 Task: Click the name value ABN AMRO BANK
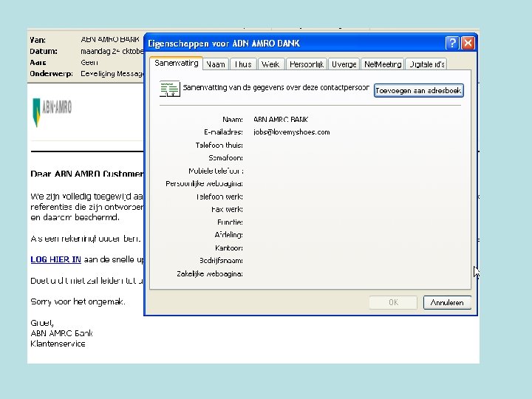click(x=281, y=120)
